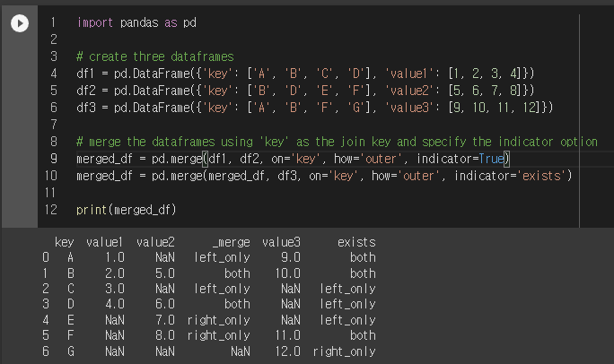Click value3 '12.0' in row G
Viewport: 614px width, 364px height.
287,351
